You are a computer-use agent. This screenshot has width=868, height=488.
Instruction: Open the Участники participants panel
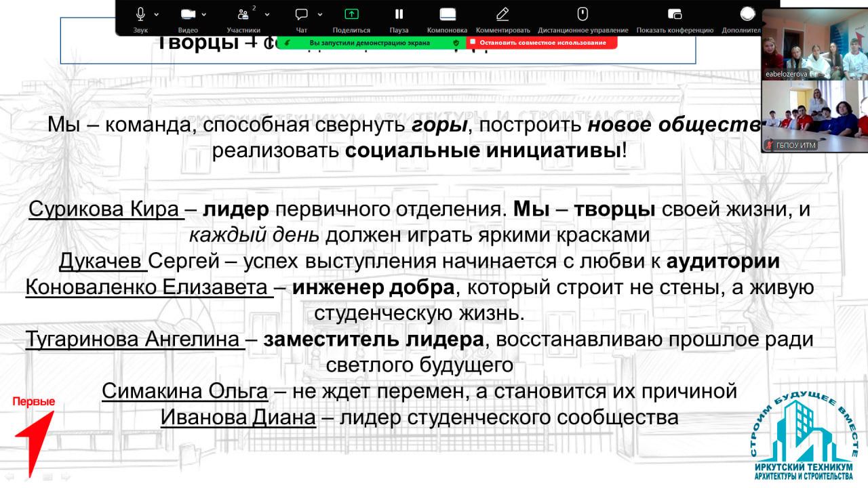(243, 14)
